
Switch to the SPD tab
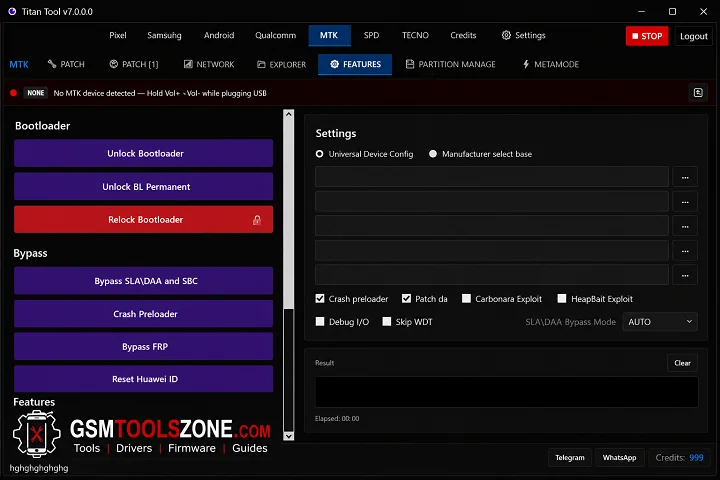[371, 35]
